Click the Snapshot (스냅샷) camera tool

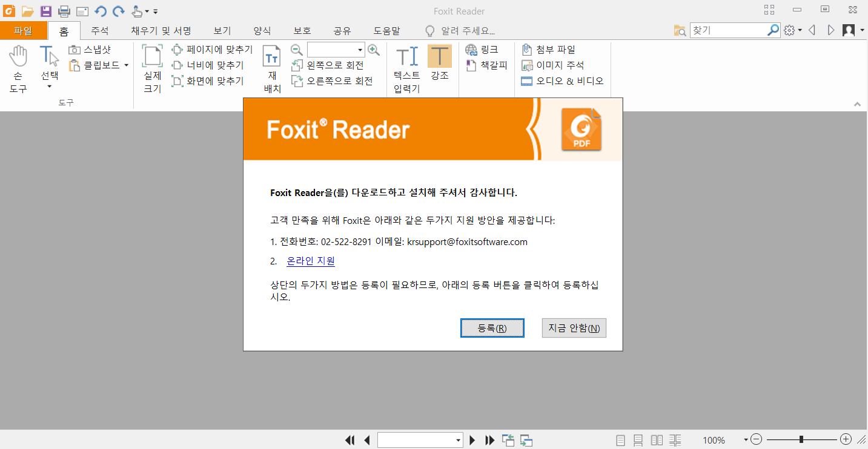click(x=90, y=50)
